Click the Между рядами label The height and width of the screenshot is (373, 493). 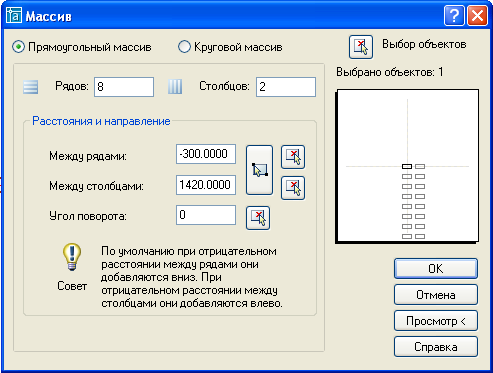(x=88, y=156)
